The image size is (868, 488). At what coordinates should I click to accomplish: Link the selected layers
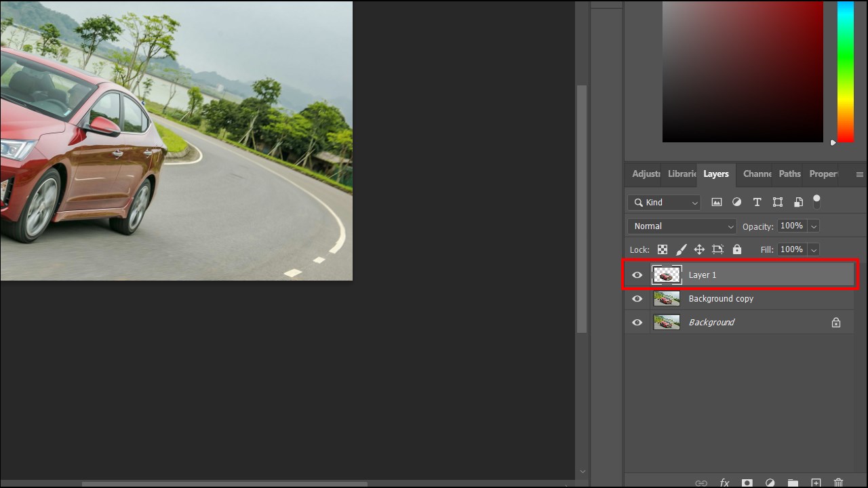pyautogui.click(x=701, y=483)
